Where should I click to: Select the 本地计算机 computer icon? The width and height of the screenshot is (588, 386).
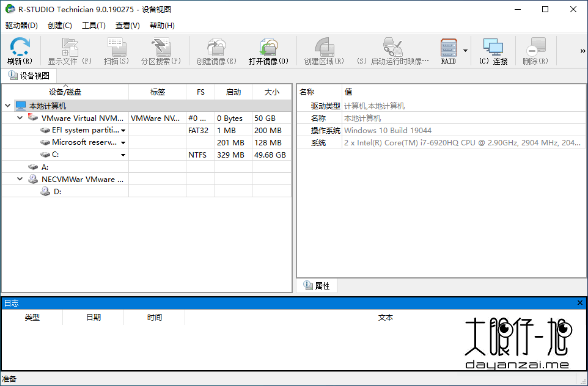[21, 106]
